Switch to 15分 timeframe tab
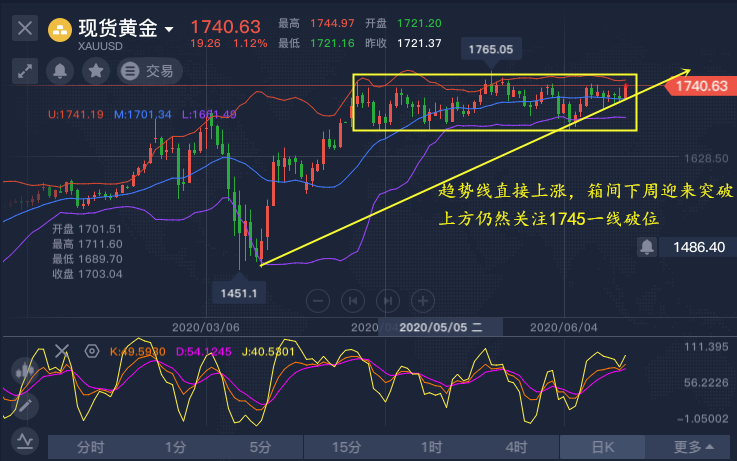The height and width of the screenshot is (461, 737). [x=346, y=447]
